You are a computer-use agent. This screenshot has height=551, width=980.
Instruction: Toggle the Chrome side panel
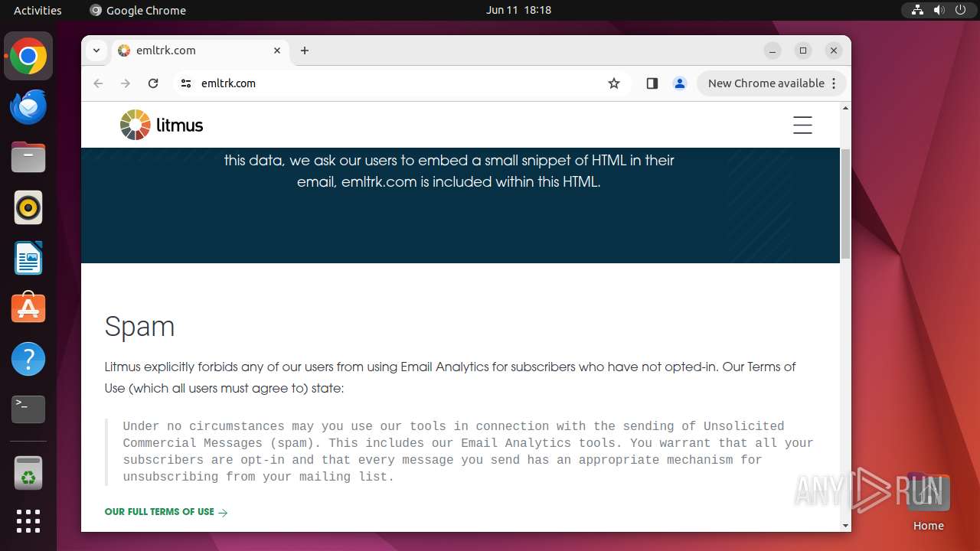click(652, 83)
